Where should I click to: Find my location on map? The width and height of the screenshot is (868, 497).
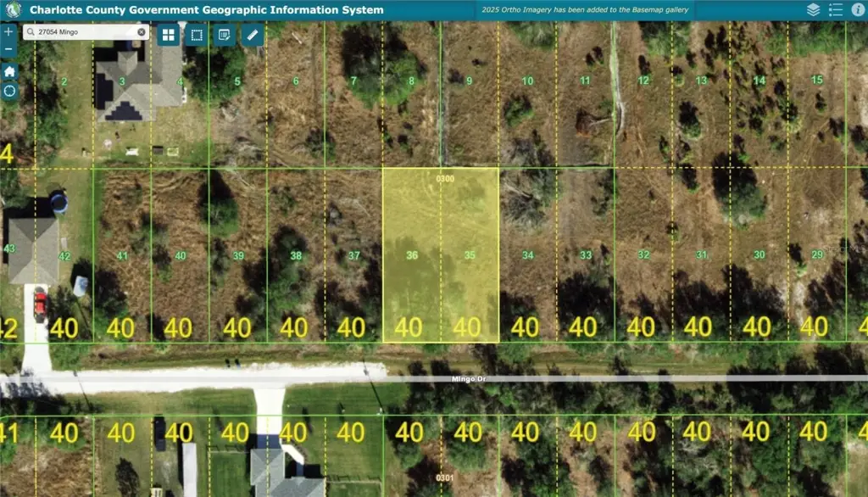(9, 91)
